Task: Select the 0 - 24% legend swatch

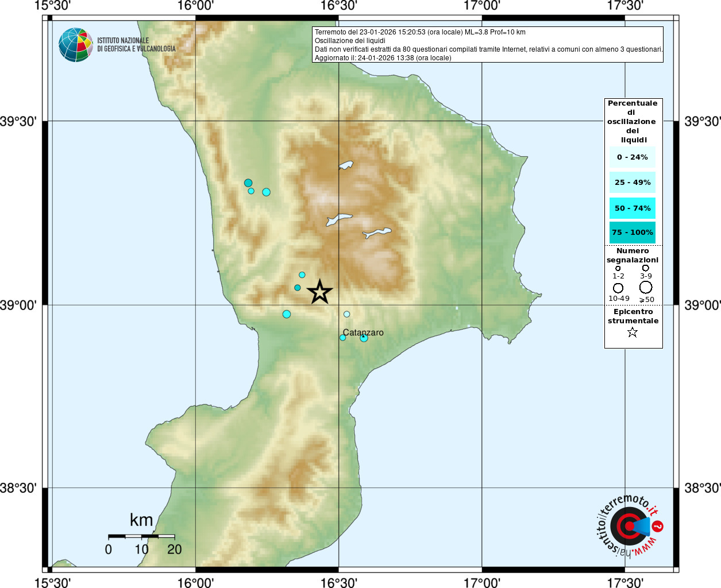Action: tap(633, 157)
